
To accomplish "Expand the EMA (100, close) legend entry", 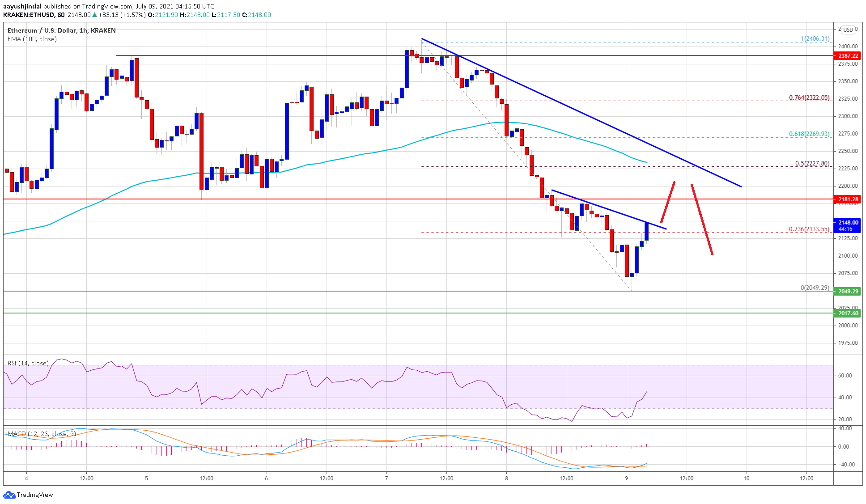I will 31,39.
